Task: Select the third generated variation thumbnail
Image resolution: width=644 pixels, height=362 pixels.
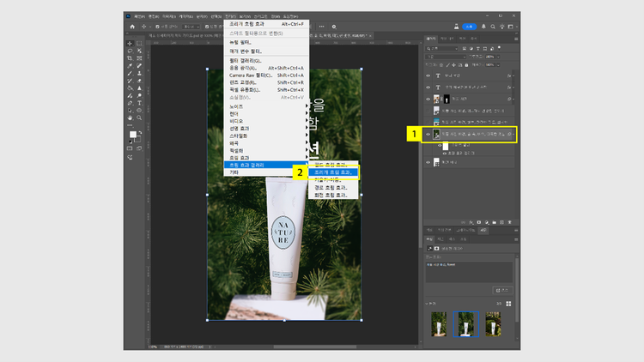Action: [493, 324]
